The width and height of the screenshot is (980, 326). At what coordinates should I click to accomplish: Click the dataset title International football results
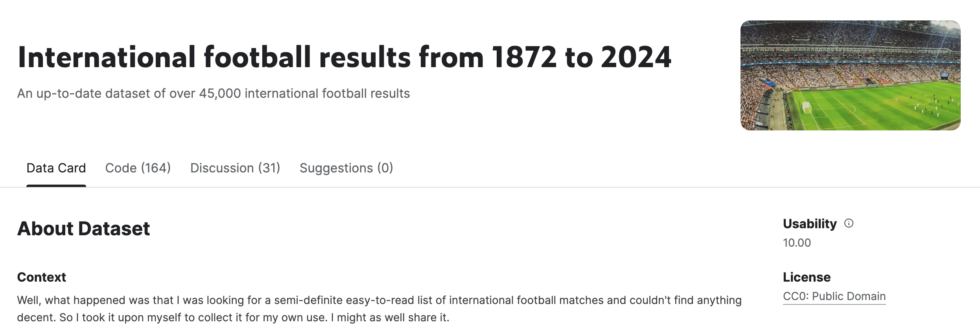(x=344, y=57)
